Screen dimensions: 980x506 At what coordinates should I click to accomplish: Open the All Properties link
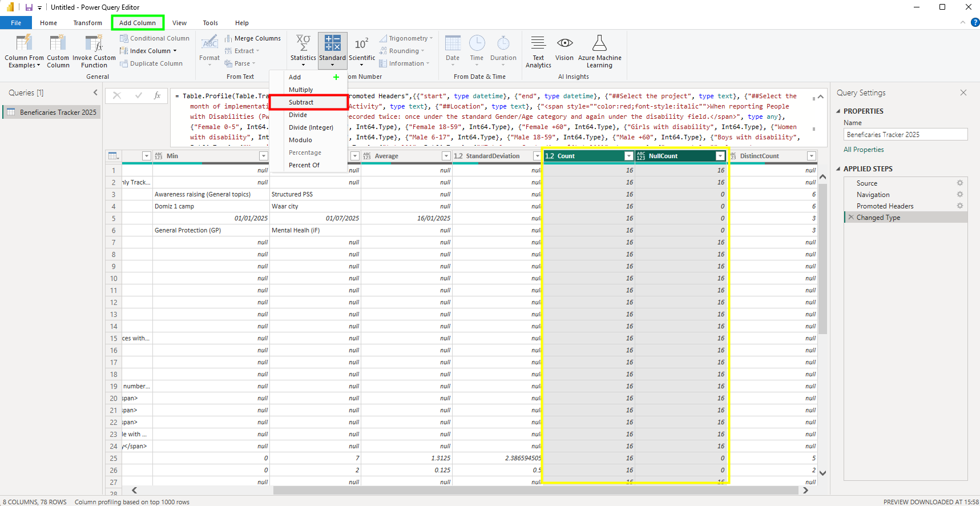point(864,150)
